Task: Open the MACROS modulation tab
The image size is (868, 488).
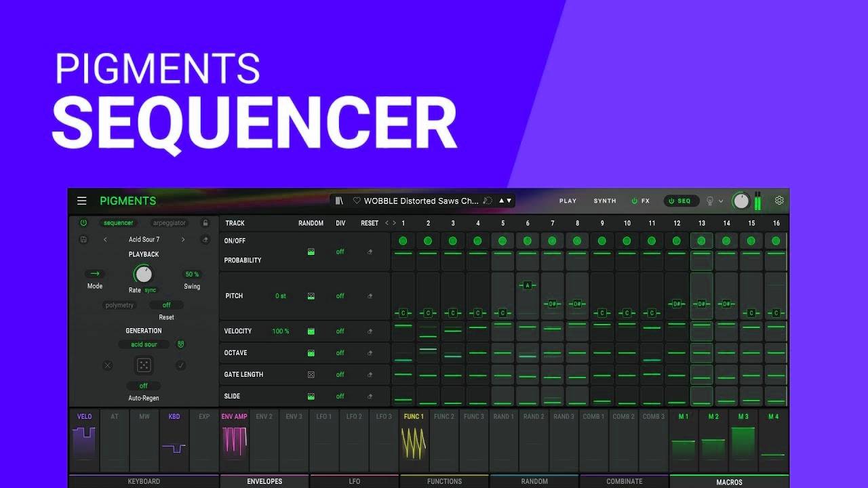Action: [729, 481]
